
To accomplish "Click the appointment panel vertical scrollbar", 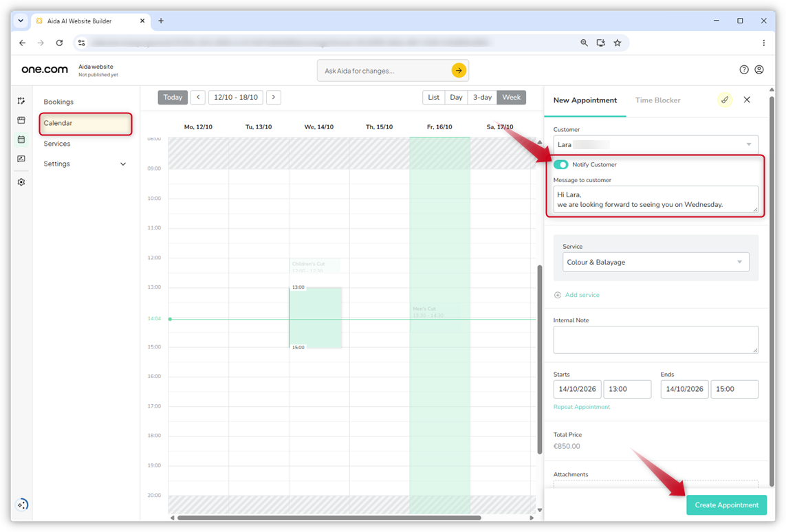I will (x=772, y=291).
